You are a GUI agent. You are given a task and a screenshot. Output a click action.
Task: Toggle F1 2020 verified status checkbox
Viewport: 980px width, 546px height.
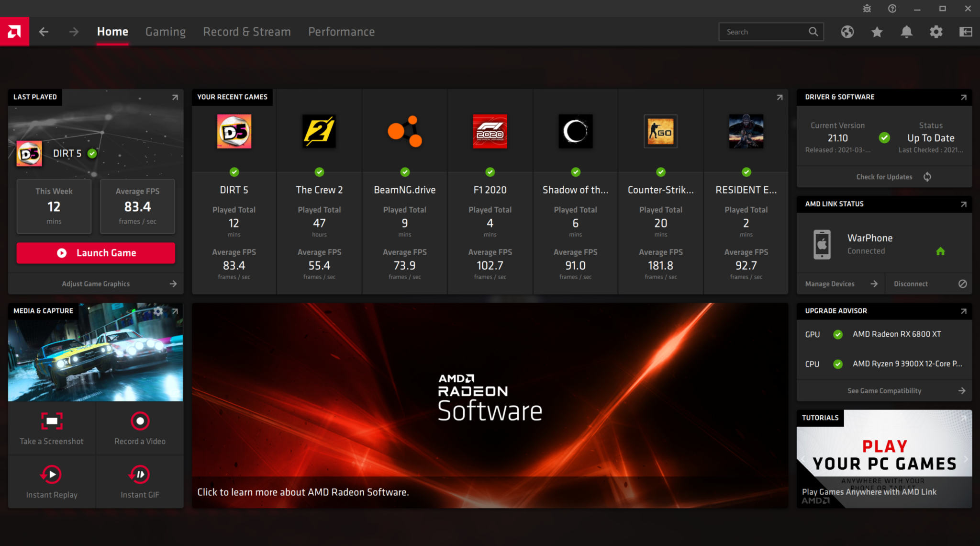[x=490, y=172]
